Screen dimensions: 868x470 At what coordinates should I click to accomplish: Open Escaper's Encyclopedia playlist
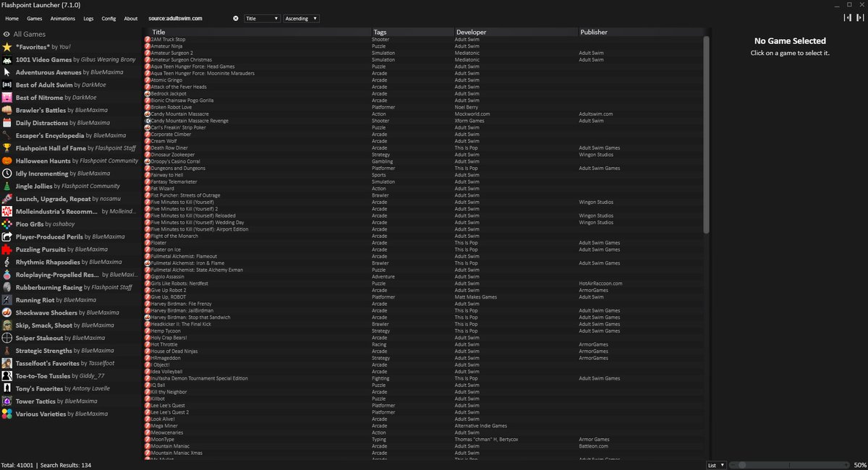tap(71, 135)
